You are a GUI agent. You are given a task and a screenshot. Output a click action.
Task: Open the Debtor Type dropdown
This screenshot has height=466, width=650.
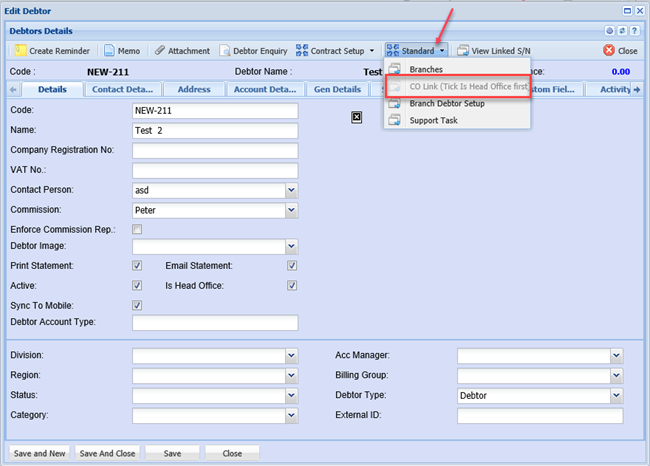tap(615, 395)
